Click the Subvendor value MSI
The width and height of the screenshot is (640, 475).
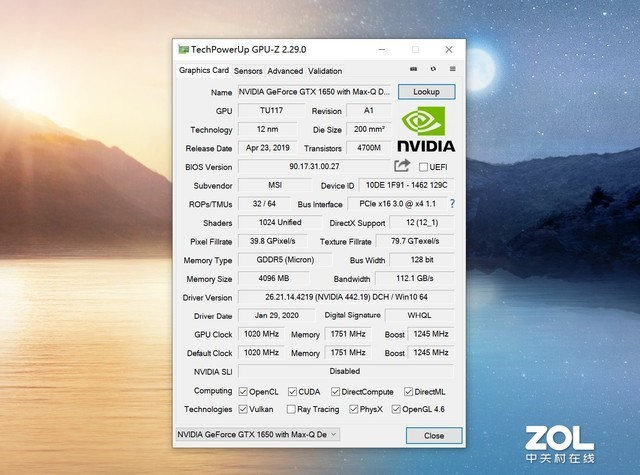click(275, 185)
